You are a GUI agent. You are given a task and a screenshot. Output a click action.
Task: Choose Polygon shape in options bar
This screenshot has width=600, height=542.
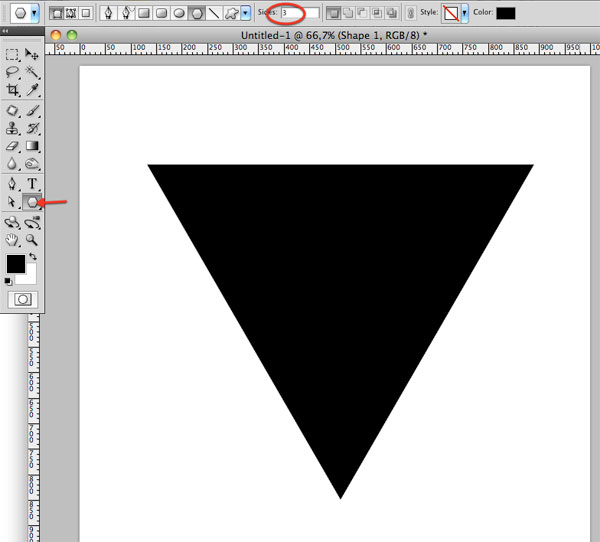tap(197, 13)
